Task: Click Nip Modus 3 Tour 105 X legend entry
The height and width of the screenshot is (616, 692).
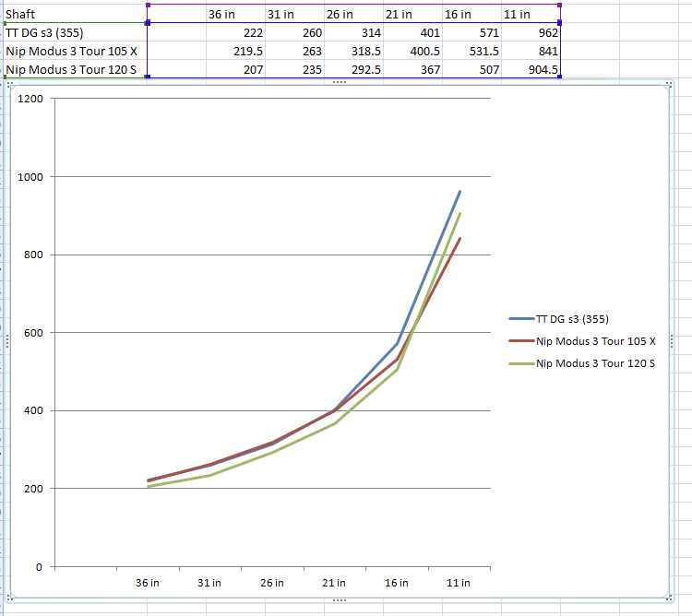Action: click(582, 341)
